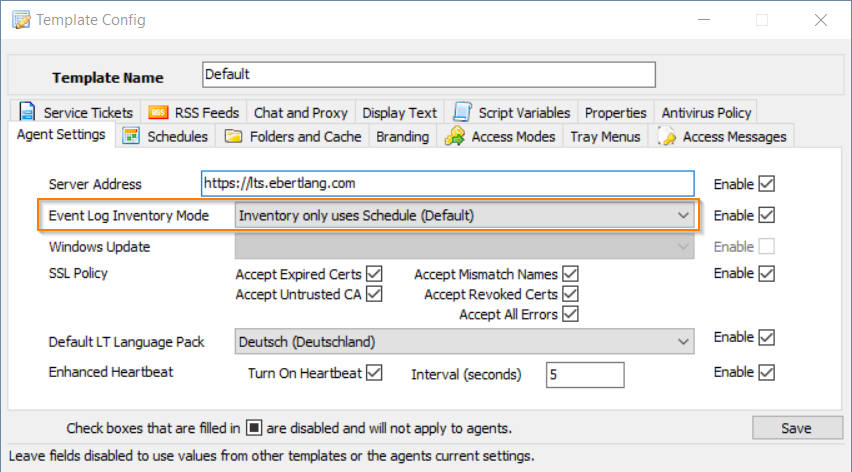The width and height of the screenshot is (852, 472).
Task: Click the RSS Feeds orange icon
Action: [157, 113]
